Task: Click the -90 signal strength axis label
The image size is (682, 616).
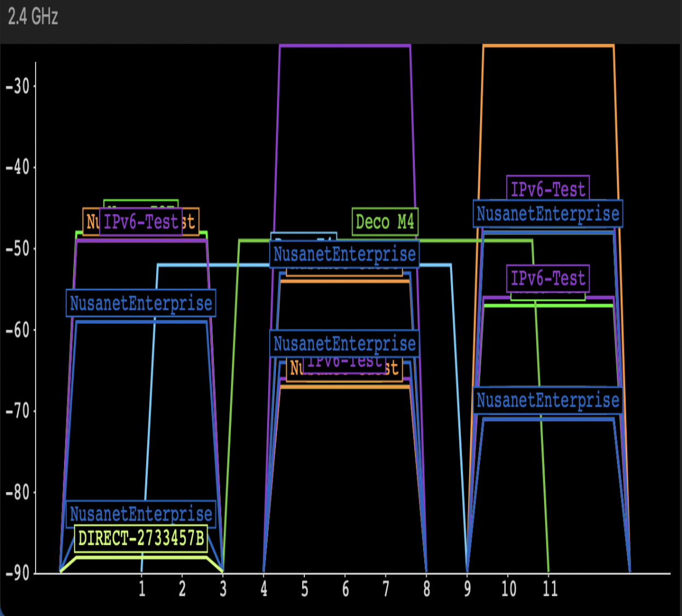Action: (x=18, y=574)
